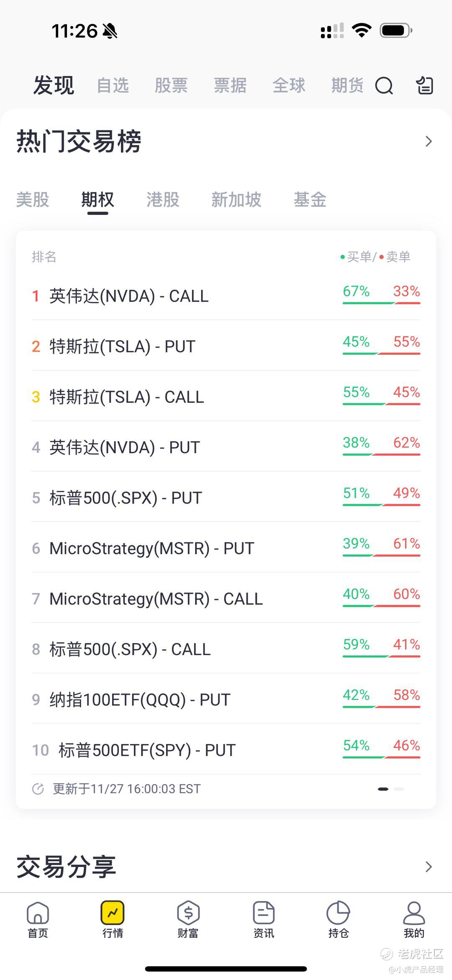
Task: Open the 我的 profile icon
Action: 413,919
